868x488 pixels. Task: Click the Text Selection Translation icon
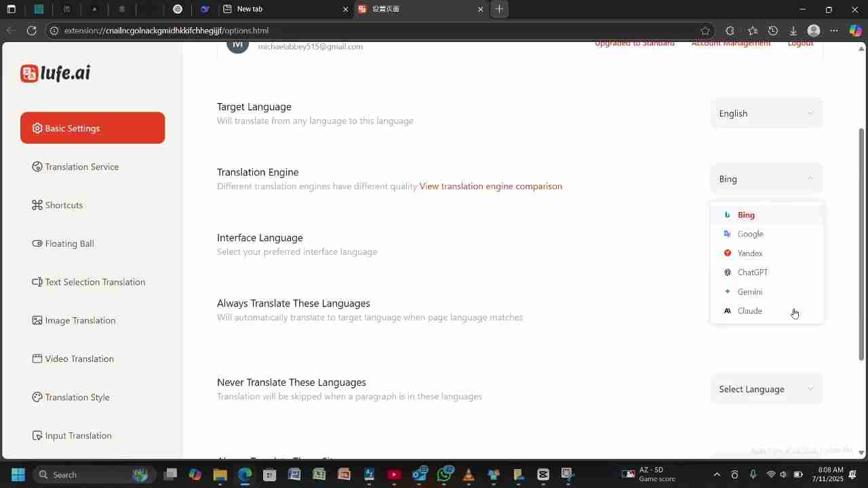pos(37,282)
